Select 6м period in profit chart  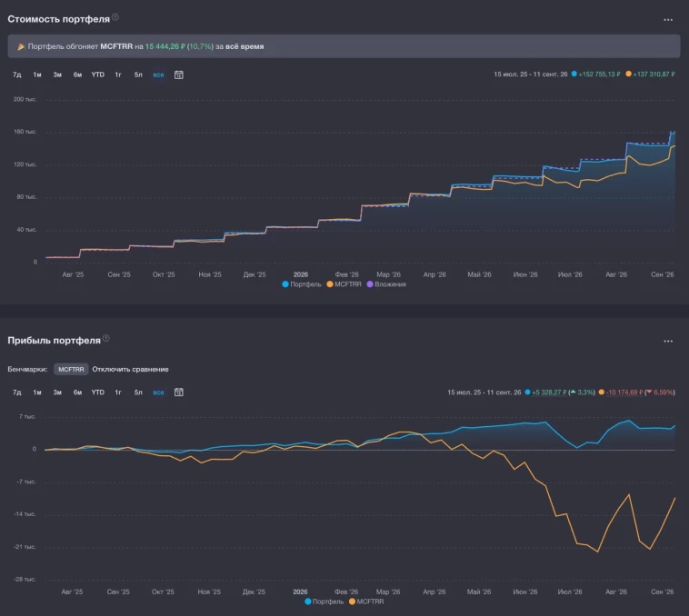[x=77, y=392]
